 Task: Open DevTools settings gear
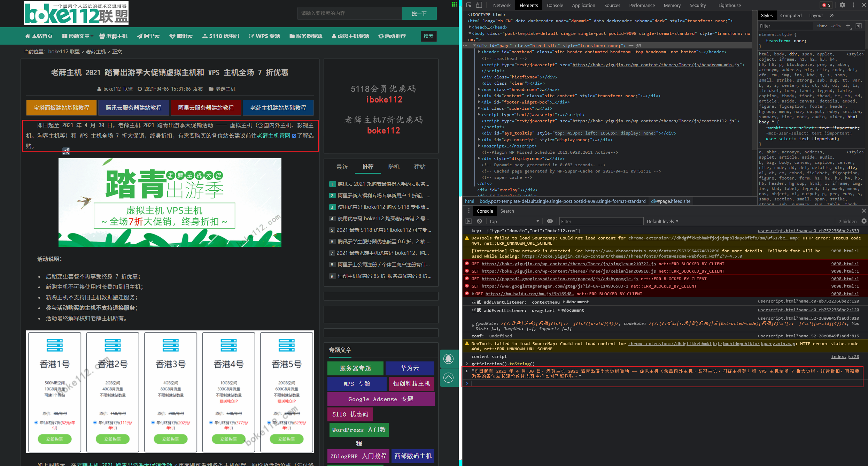point(842,5)
